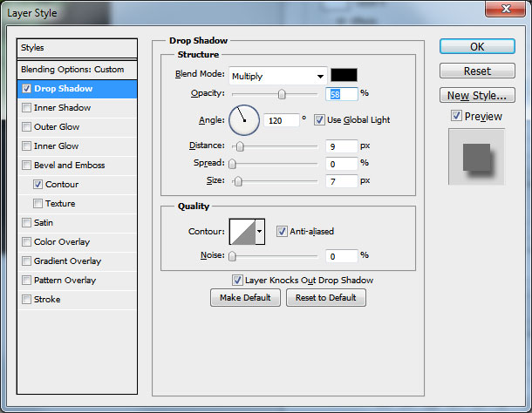Uncheck the Preview checkbox
The image size is (532, 413).
456,116
